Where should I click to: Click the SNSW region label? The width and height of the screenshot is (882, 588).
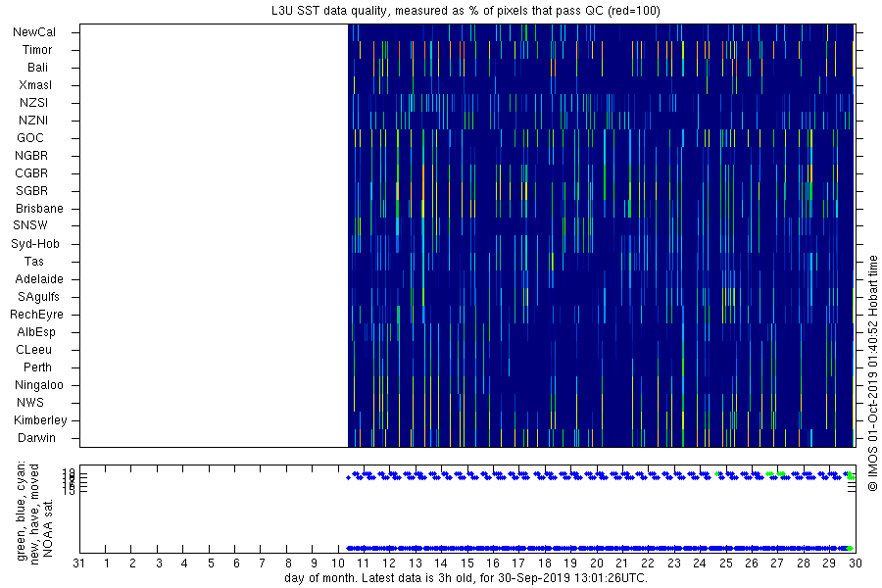[x=30, y=225]
